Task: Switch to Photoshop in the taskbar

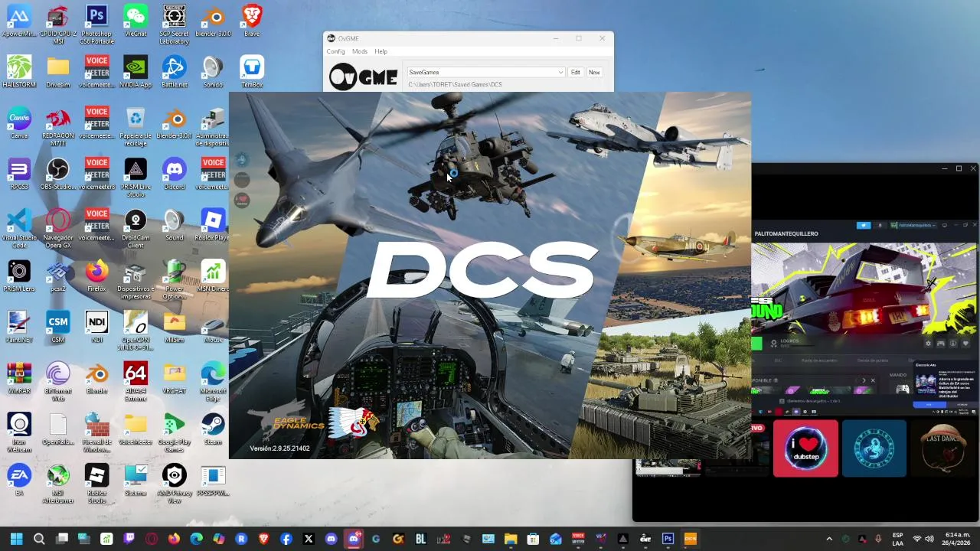Action: point(668,539)
